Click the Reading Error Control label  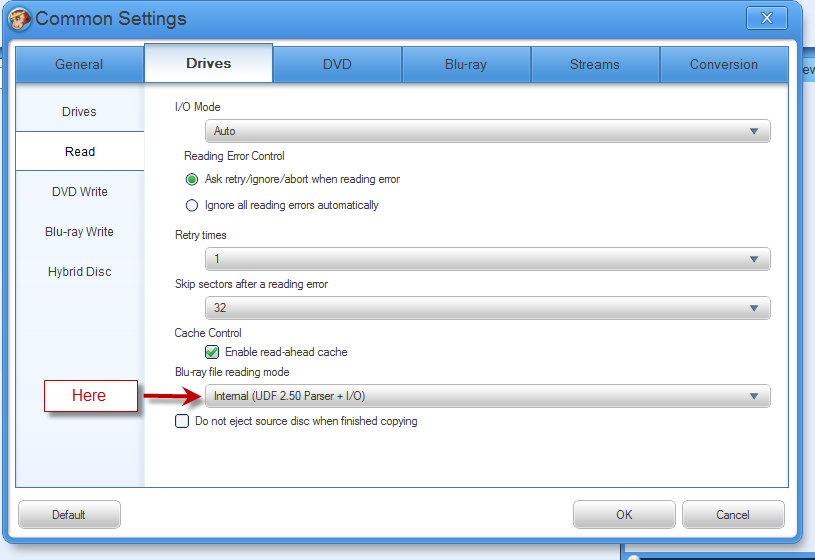(x=234, y=156)
